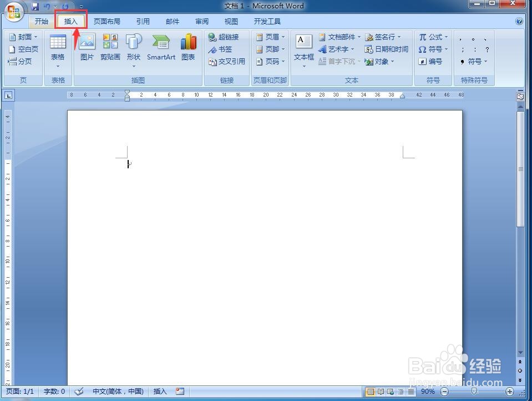Open the select browse object button
This screenshot has width=532, height=401.
(x=520, y=371)
